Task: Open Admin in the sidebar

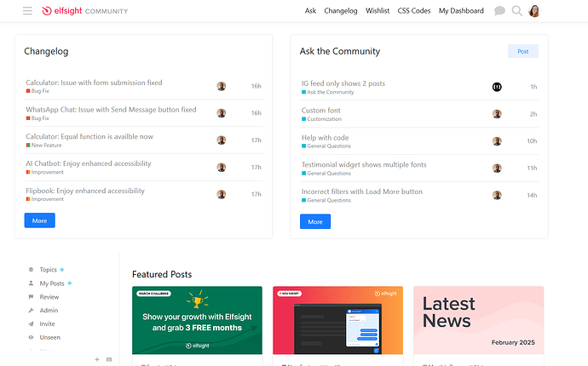Action: 49,311
